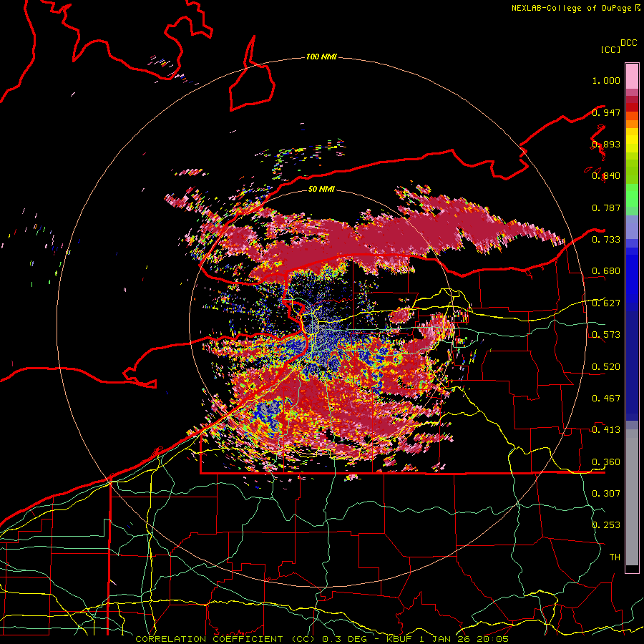Select the 0.787 color scale value
Image resolution: width=644 pixels, height=644 pixels.
click(x=606, y=208)
